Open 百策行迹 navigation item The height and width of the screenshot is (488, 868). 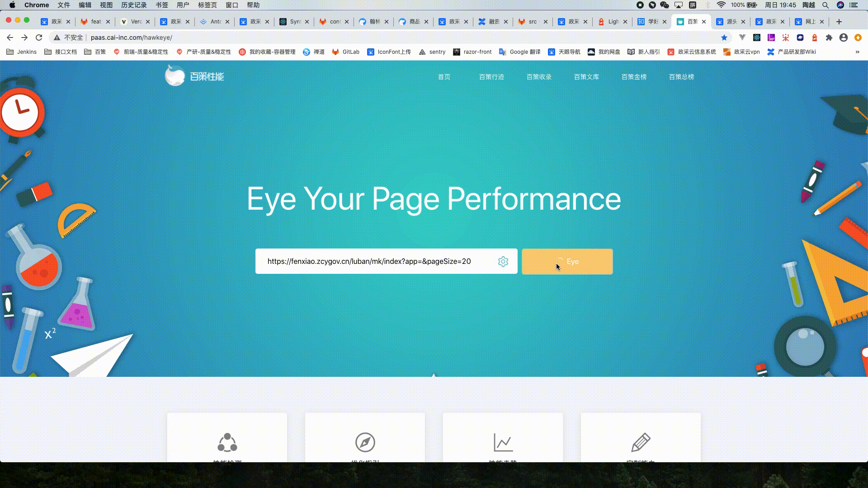coord(491,77)
